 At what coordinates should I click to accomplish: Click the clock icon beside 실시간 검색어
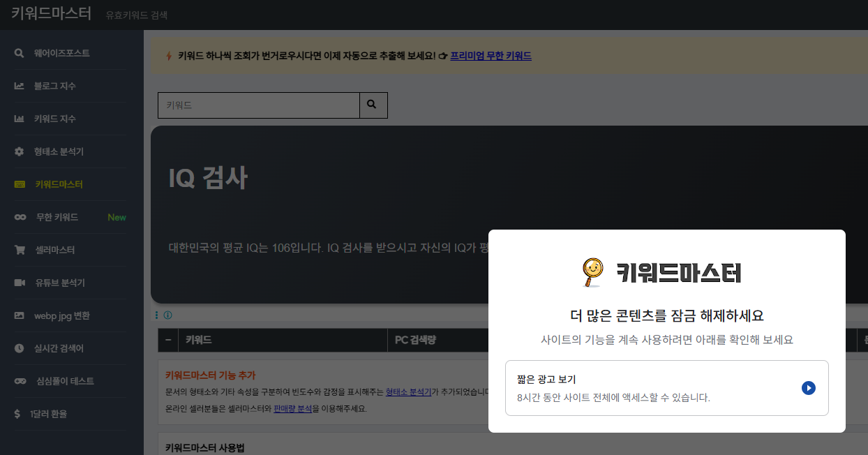[x=18, y=348]
